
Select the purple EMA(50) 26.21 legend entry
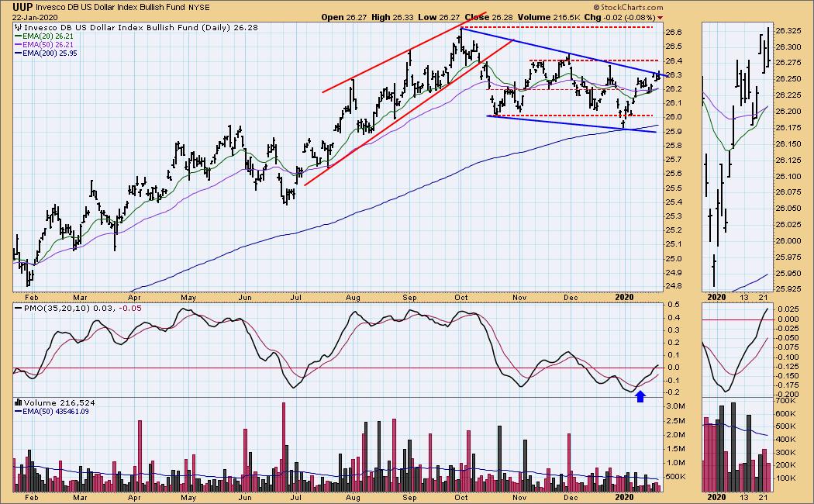pyautogui.click(x=44, y=45)
